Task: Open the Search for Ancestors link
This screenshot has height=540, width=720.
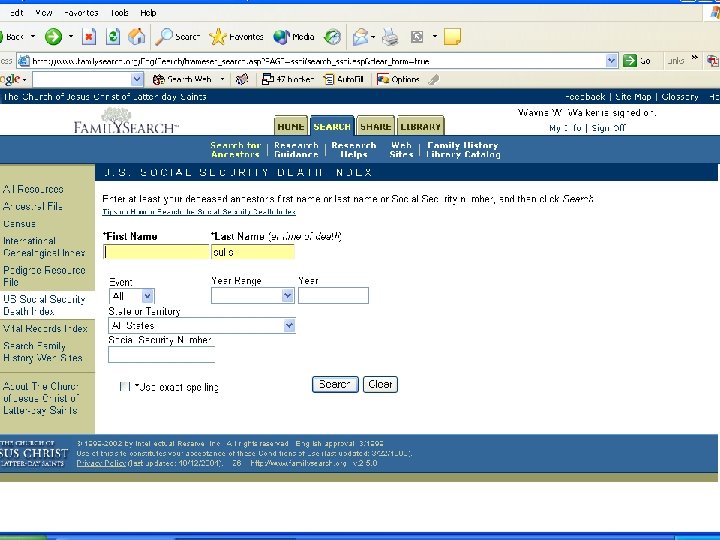Action: coord(236,150)
